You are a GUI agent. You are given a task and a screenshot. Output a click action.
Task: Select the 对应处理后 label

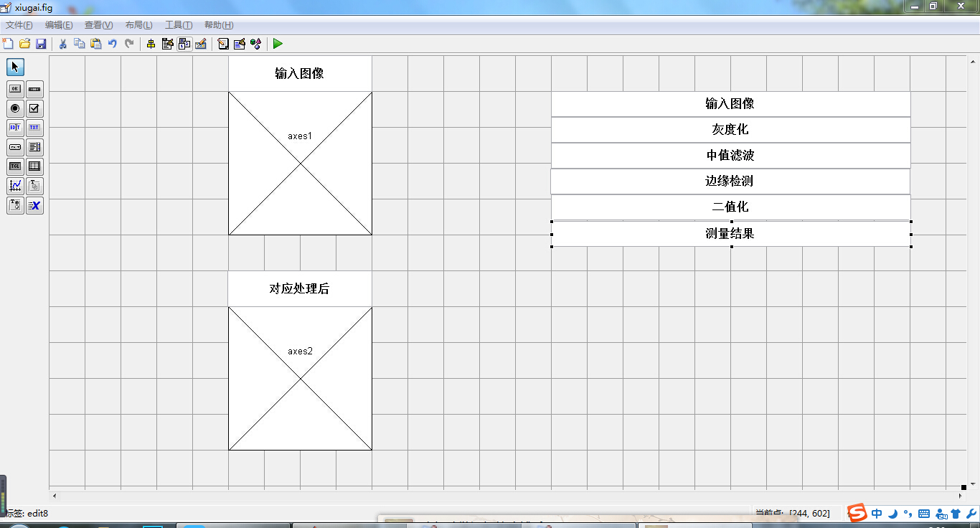[x=300, y=288]
